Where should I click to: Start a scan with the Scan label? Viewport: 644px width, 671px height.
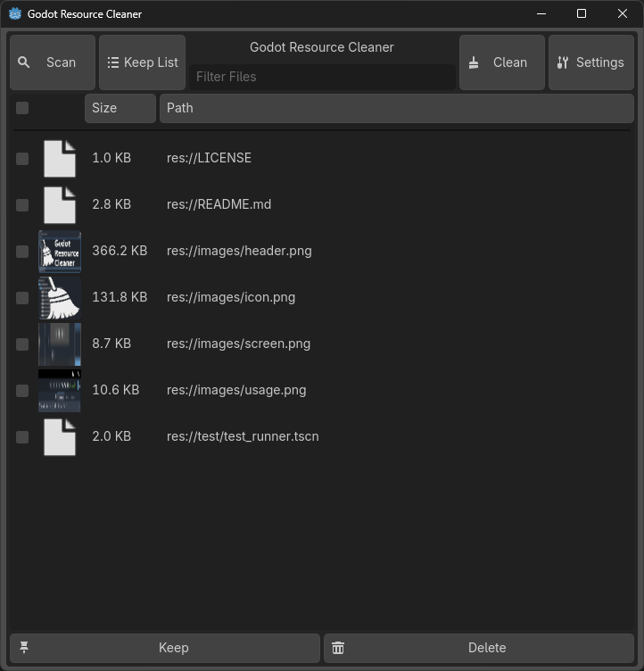[x=61, y=62]
